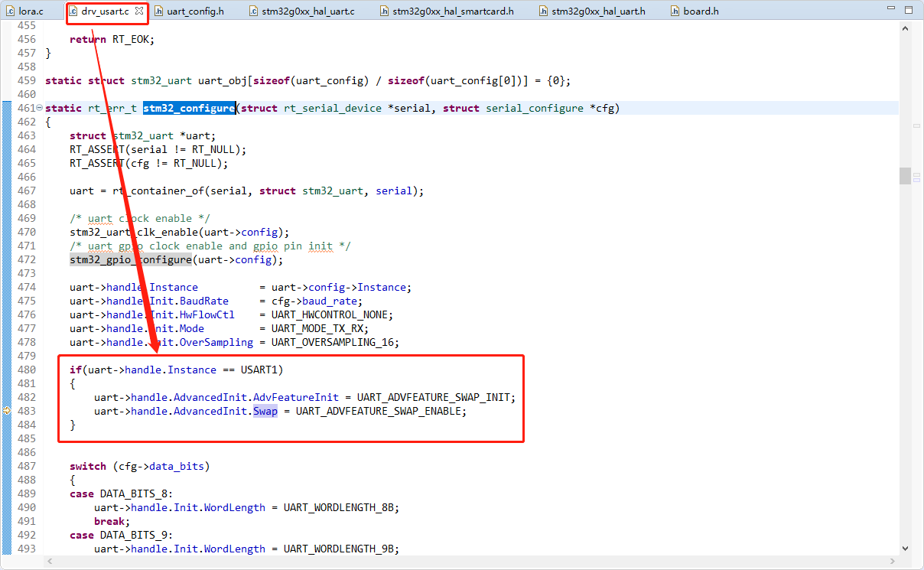Maximize the editor area
Screen dimensions: 924x570
click(908, 8)
